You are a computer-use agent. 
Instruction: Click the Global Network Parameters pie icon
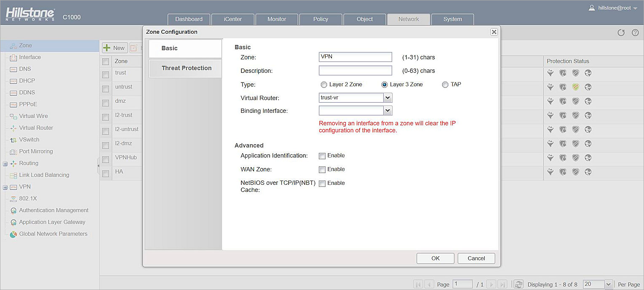click(x=13, y=234)
